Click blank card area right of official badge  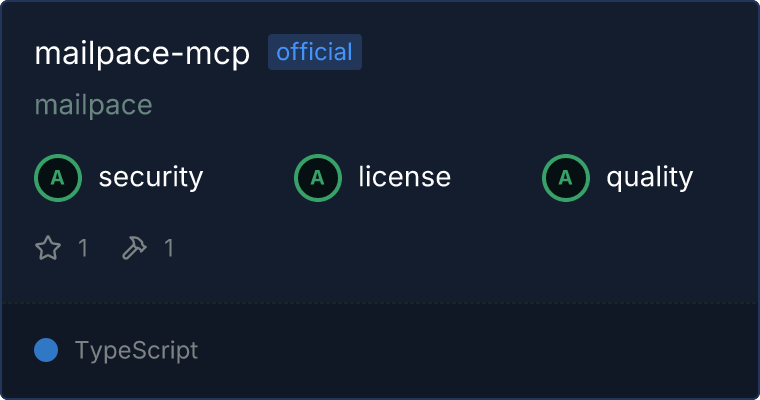(x=557, y=52)
